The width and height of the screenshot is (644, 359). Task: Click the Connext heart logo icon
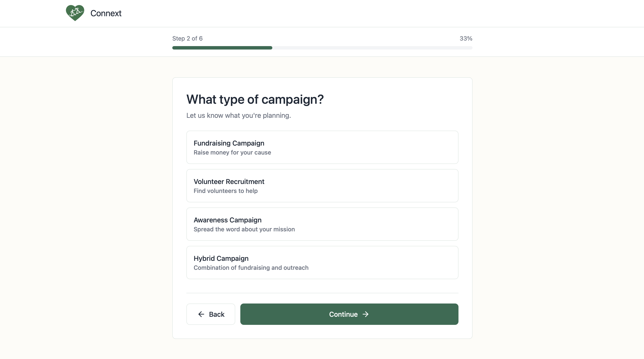coord(75,13)
